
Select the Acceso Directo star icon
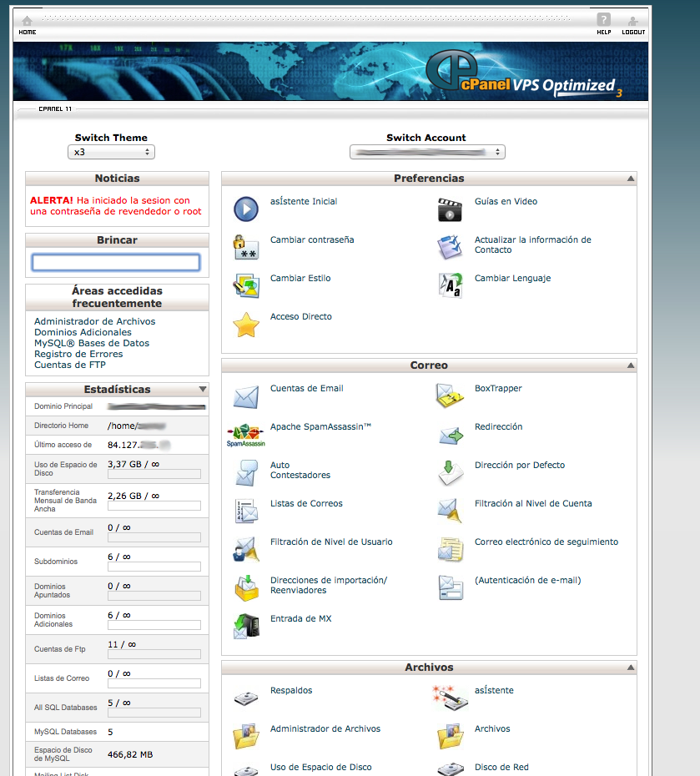coord(246,325)
